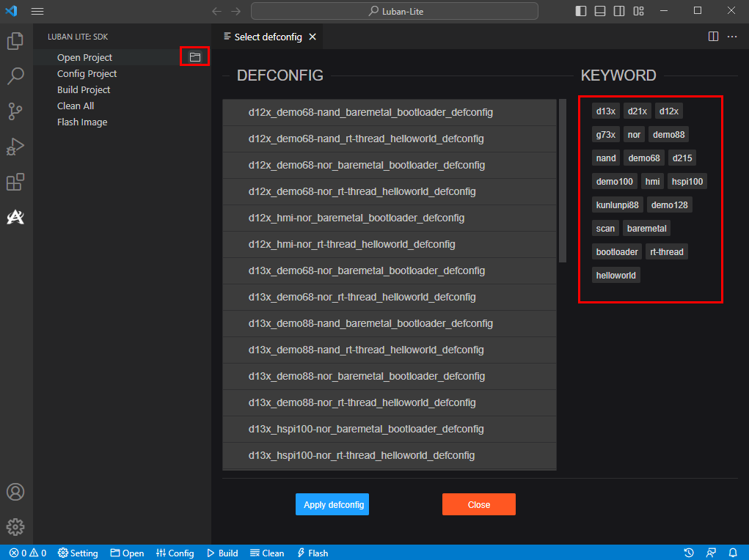
Task: Click the folder icon beside Open Project
Action: 195,57
